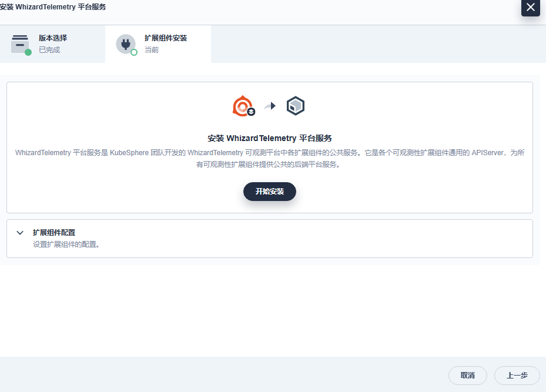Click the 安装 WhizardTelemetry 平台服务 center heading

270,138
